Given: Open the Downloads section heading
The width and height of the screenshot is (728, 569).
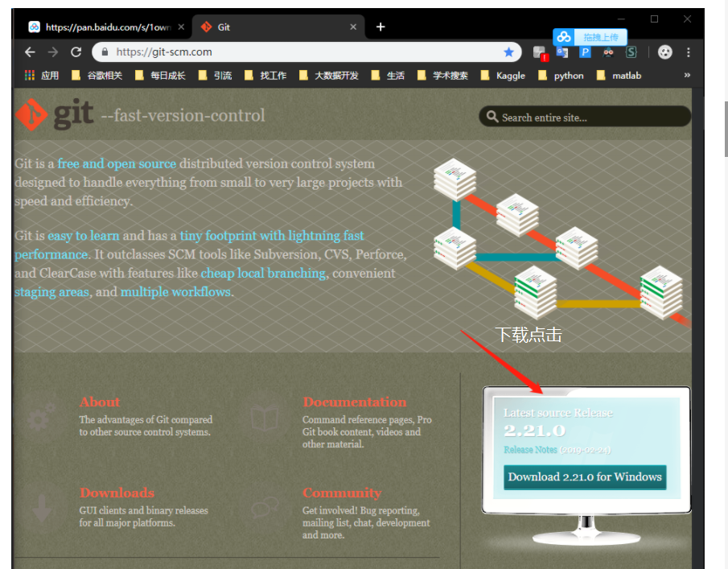Looking at the screenshot, I should coord(117,493).
